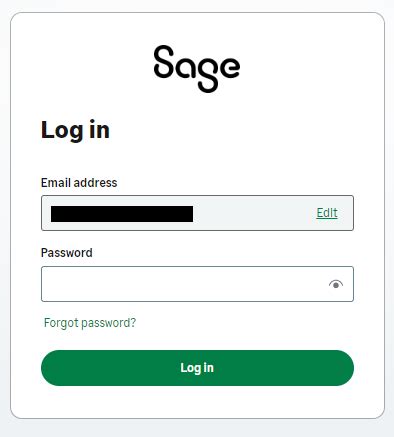394x437 pixels.
Task: Toggle password visibility eye icon
Action: pos(336,284)
